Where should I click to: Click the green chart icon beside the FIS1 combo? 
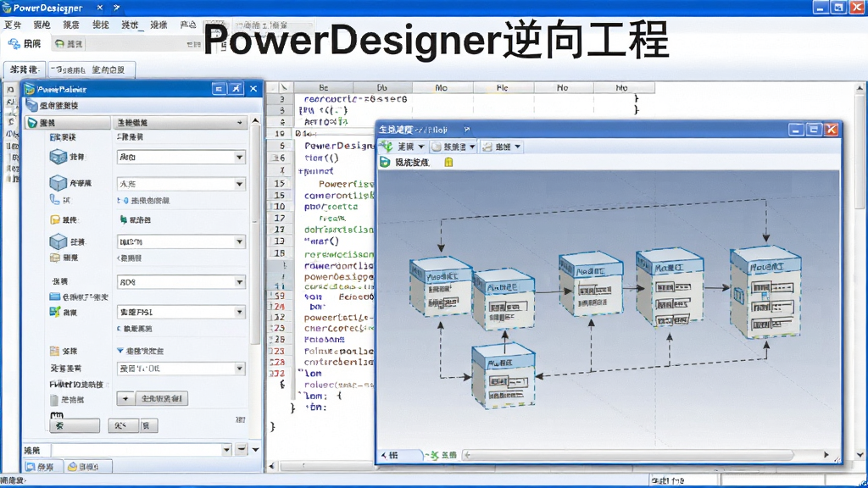[55, 312]
